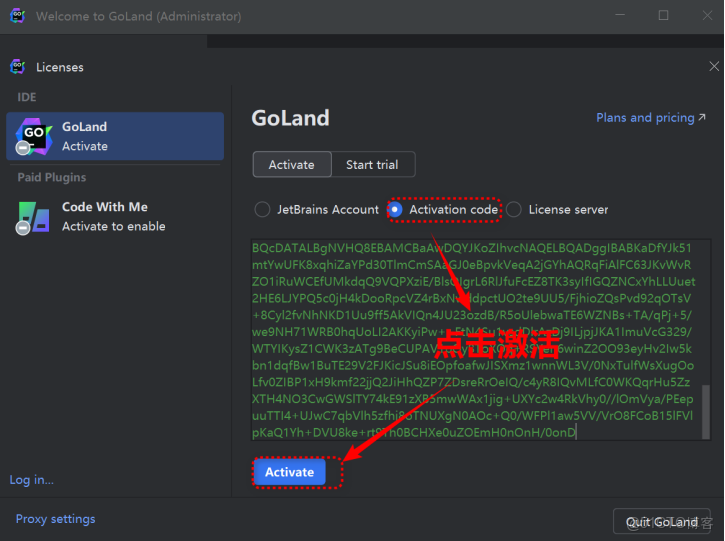The height and width of the screenshot is (541, 725).
Task: Click the GoLand product icon in sidebar
Action: (33, 136)
